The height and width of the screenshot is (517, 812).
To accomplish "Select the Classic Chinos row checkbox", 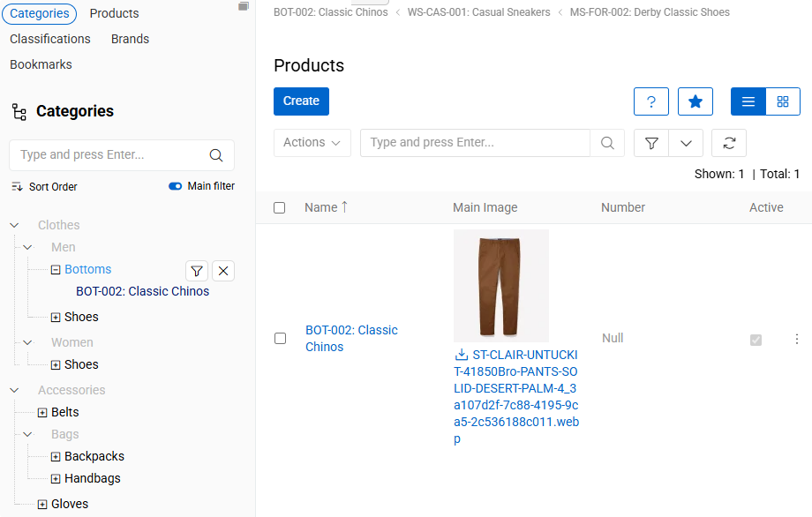I will coord(280,338).
